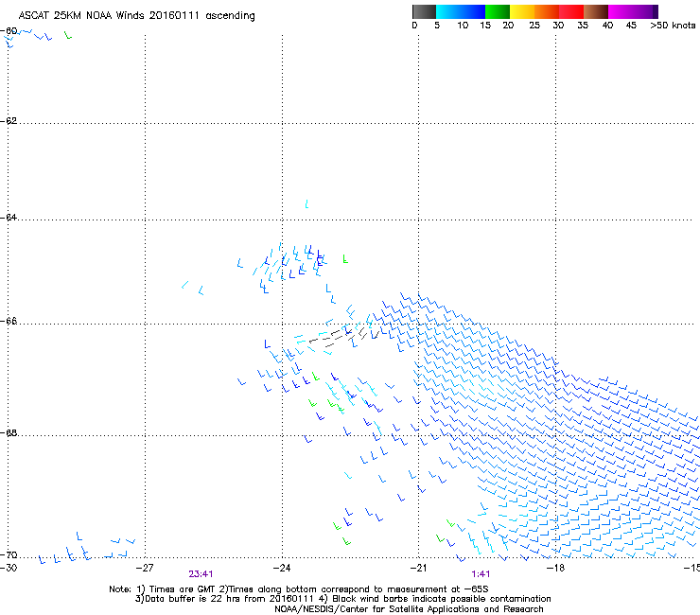Click the green 15-20 knots color band
The width and height of the screenshot is (700, 615).
[x=498, y=11]
